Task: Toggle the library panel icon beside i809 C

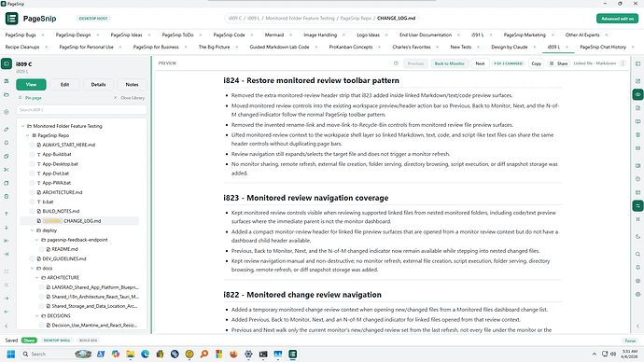Action: pyautogui.click(x=7, y=63)
